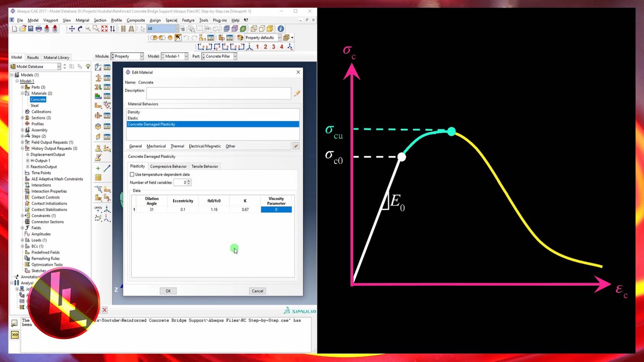Click the Create Datum Axis icon
The image size is (644, 362).
pos(107,168)
